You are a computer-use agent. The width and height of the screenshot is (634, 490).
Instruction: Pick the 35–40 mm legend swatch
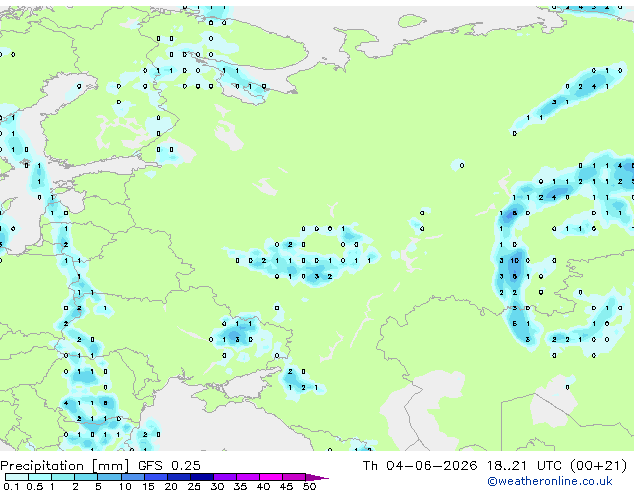(x=247, y=477)
